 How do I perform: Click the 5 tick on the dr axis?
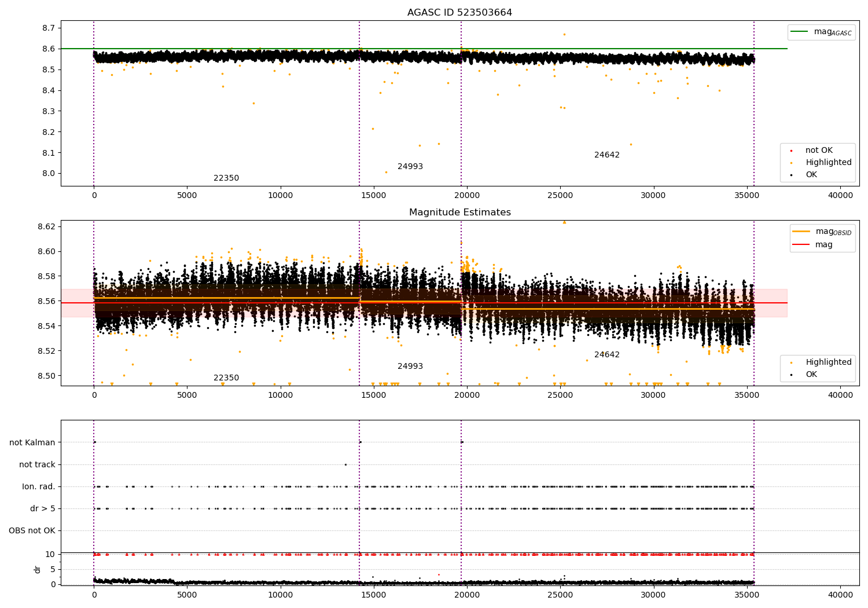click(53, 569)
